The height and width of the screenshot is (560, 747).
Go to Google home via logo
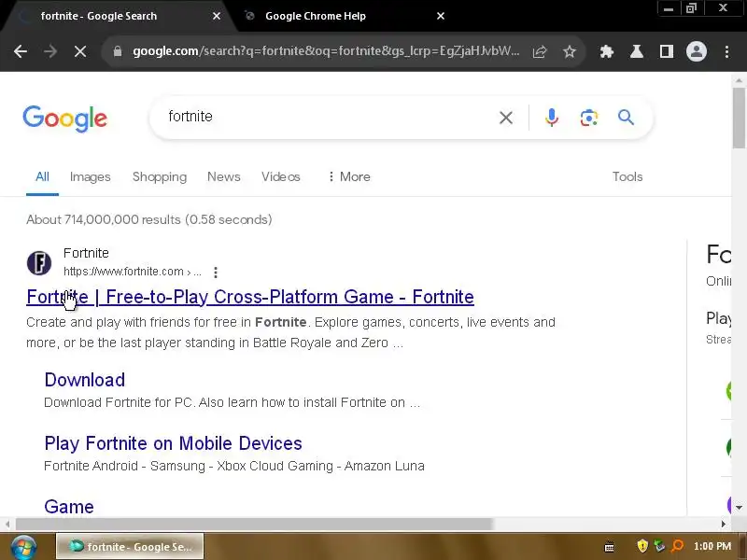(64, 119)
